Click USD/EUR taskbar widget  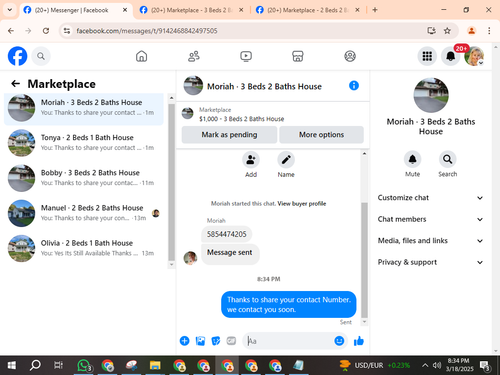[x=375, y=365]
